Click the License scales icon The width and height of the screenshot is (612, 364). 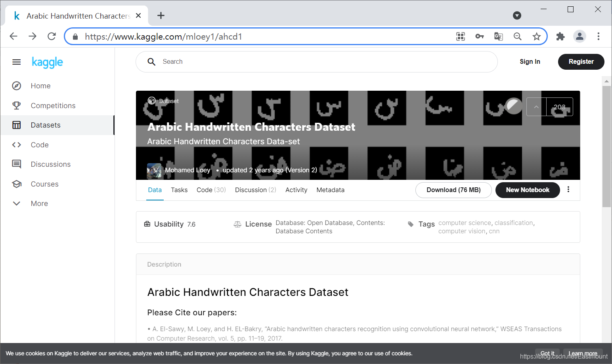[x=237, y=225]
